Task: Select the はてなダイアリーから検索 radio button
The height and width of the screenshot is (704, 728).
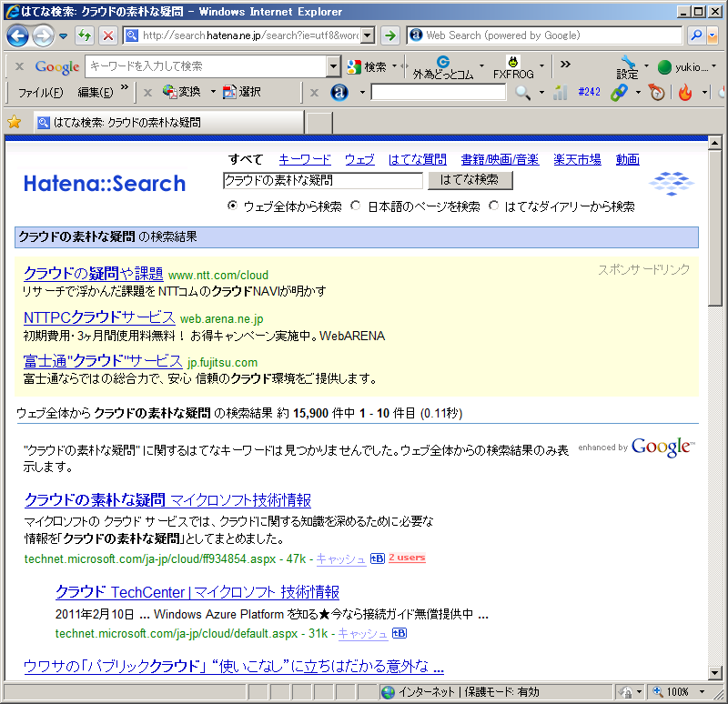Action: click(x=494, y=206)
